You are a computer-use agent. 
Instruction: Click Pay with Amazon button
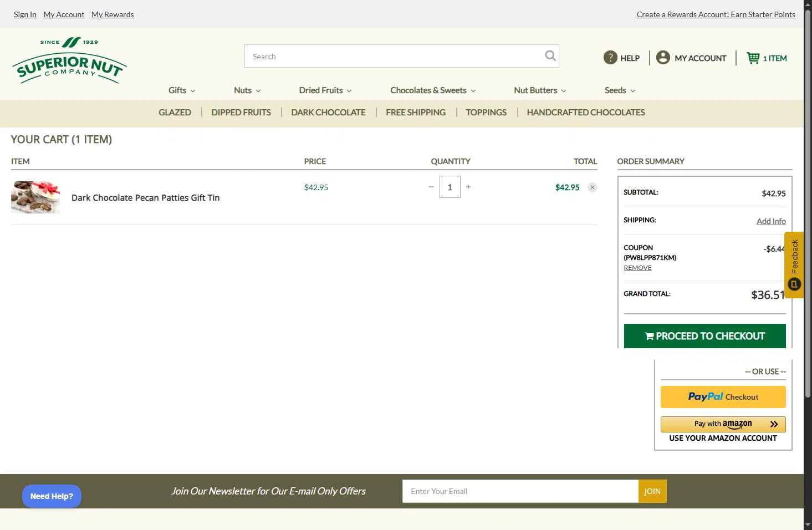click(723, 424)
